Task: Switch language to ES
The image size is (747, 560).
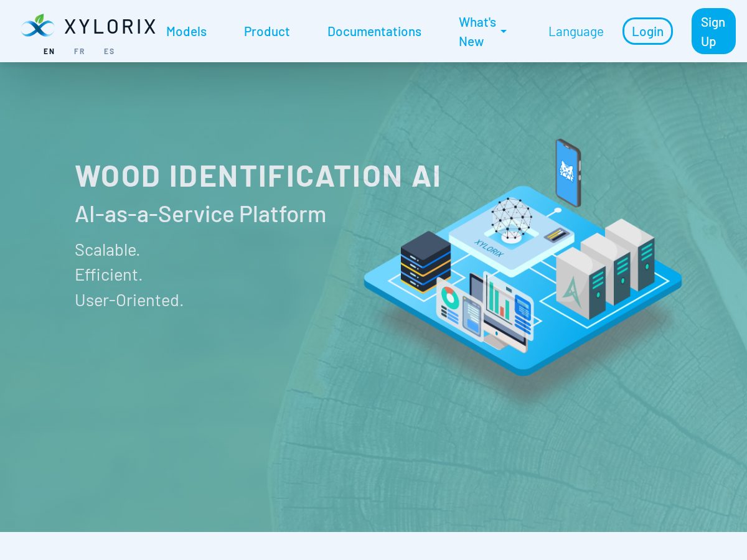Action: point(109,52)
